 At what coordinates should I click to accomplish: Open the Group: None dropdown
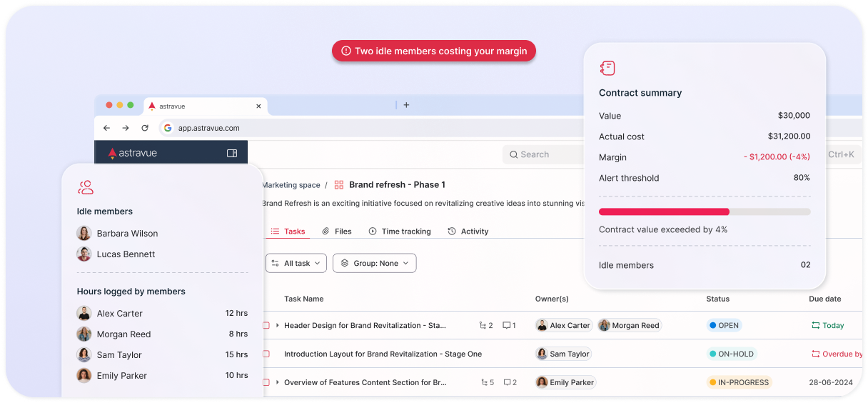(x=375, y=263)
